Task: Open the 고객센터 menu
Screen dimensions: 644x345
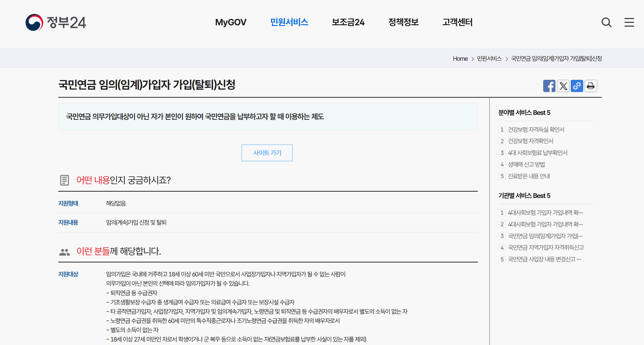Action: pyautogui.click(x=457, y=22)
